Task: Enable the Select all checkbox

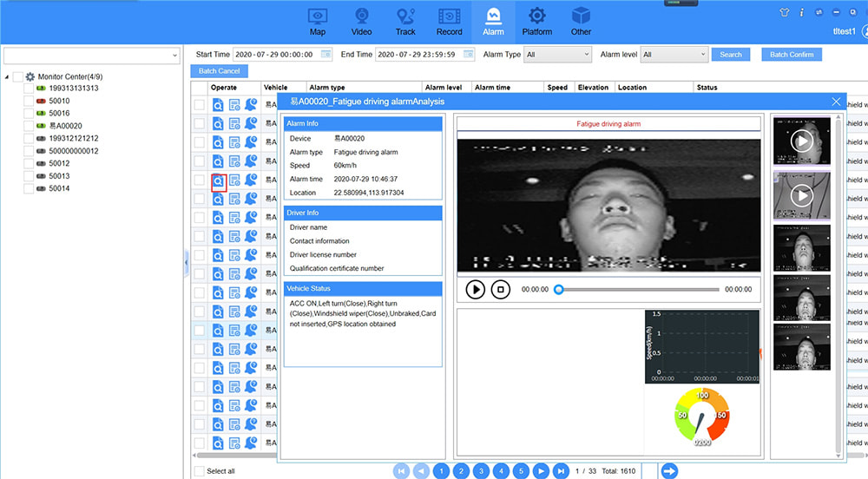Action: 200,470
